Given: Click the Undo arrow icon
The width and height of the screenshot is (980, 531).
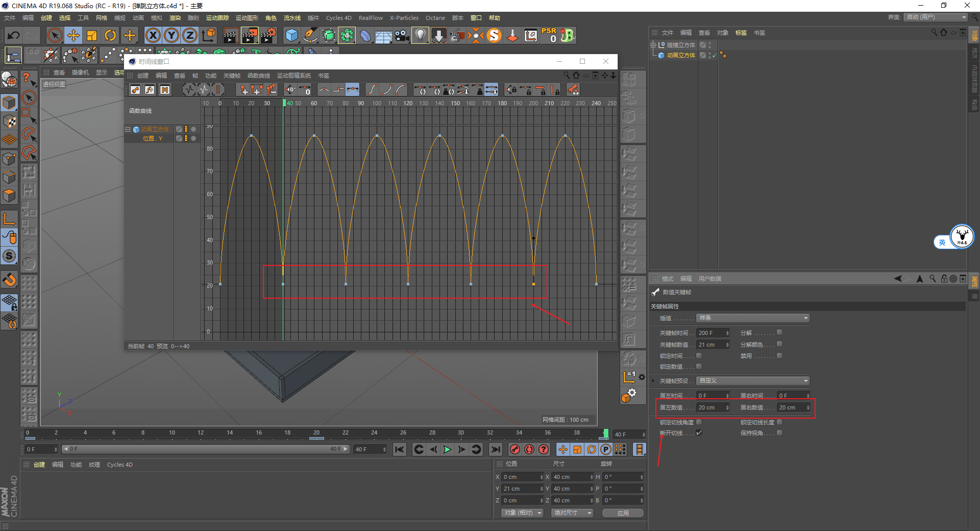Looking at the screenshot, I should (x=14, y=35).
